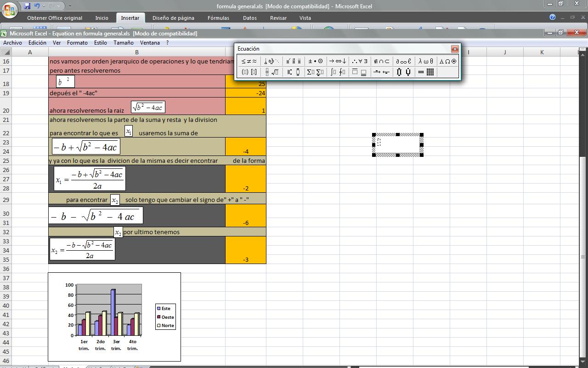
Task: Select column K header
Action: point(542,52)
